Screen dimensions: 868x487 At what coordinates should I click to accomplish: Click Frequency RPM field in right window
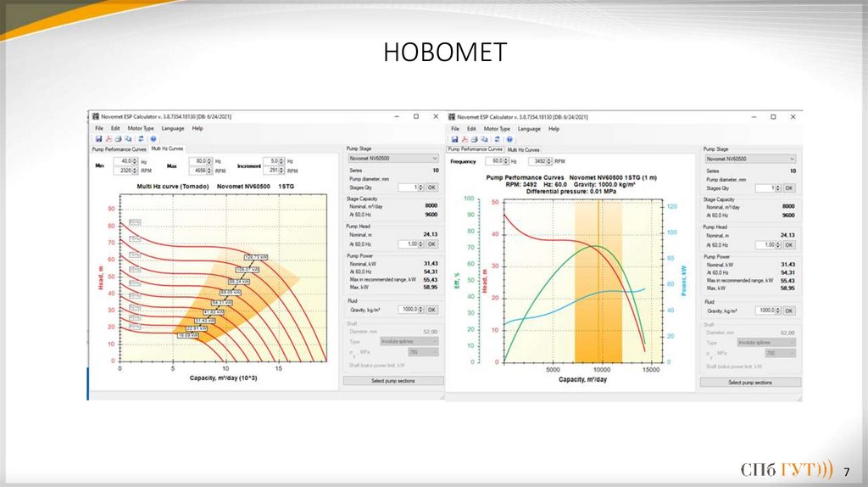[x=540, y=162]
